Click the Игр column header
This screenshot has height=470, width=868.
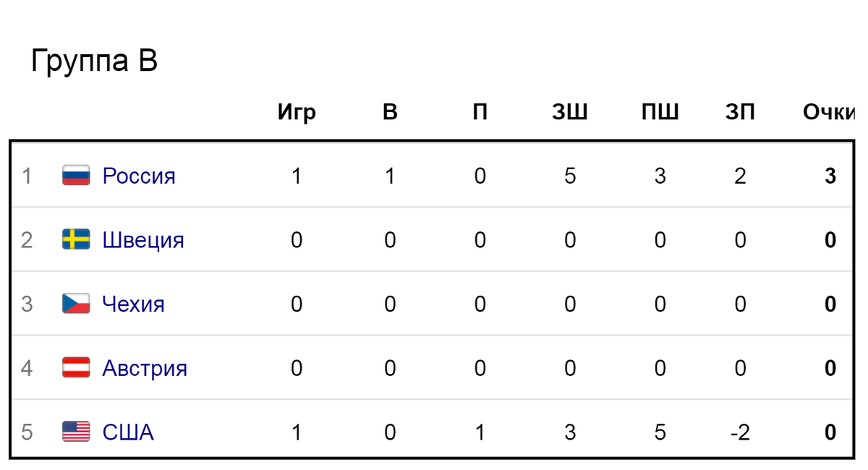pos(297,113)
